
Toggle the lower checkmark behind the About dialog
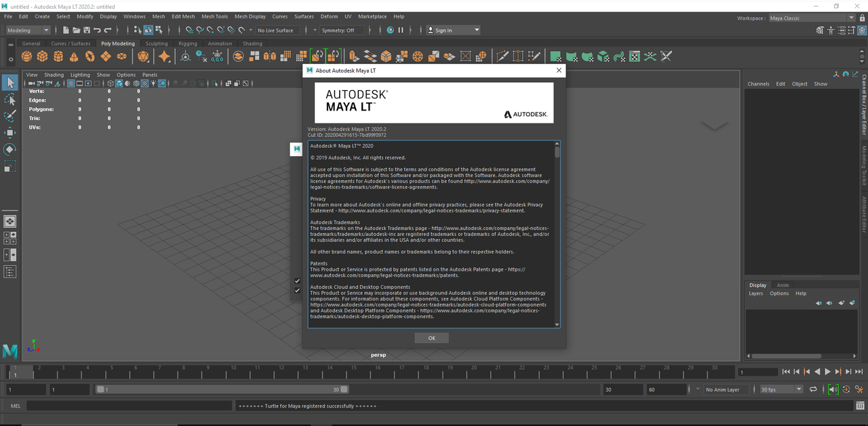point(297,290)
